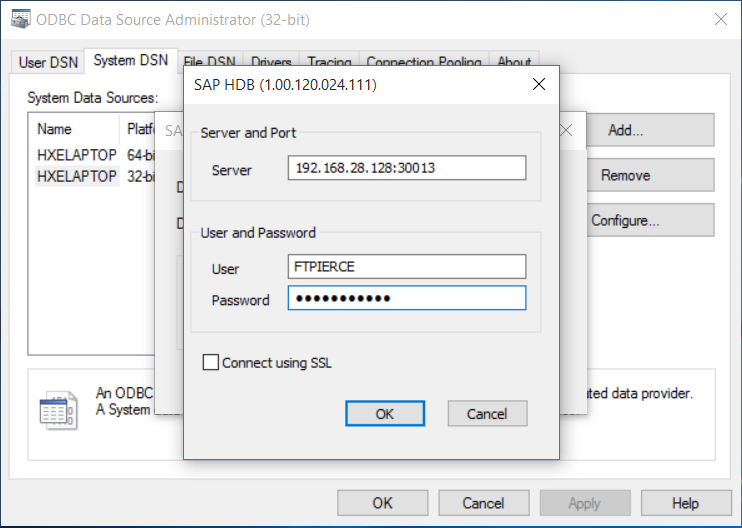Click OK in ODBC Administrator window
The height and width of the screenshot is (528, 742).
tap(382, 502)
